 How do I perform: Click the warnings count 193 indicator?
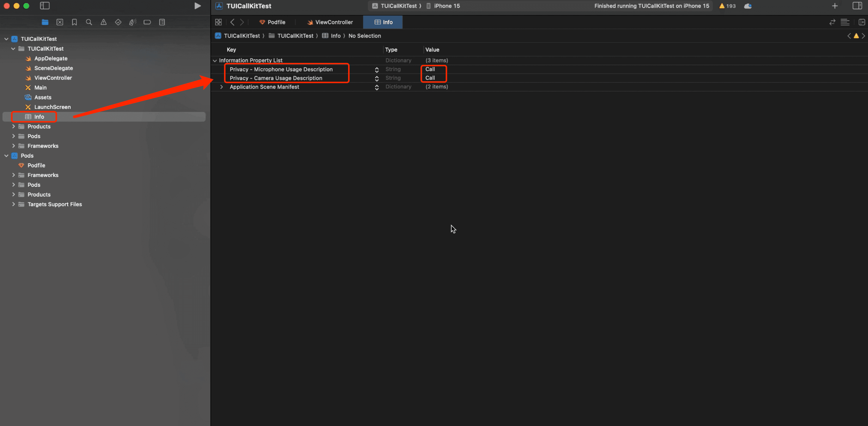coord(727,6)
